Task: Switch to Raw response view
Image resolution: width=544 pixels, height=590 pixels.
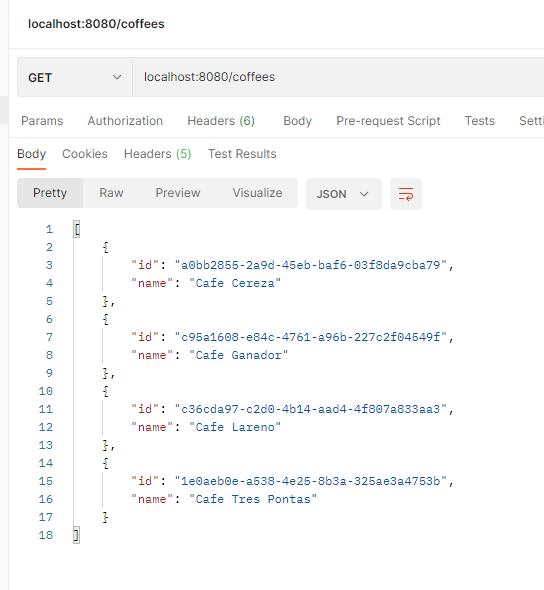Action: click(111, 193)
